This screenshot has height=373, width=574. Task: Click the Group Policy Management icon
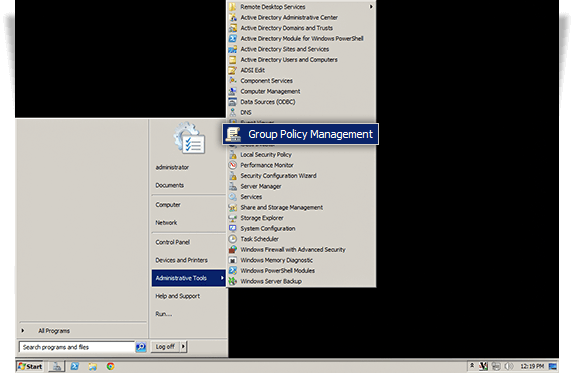pos(233,134)
